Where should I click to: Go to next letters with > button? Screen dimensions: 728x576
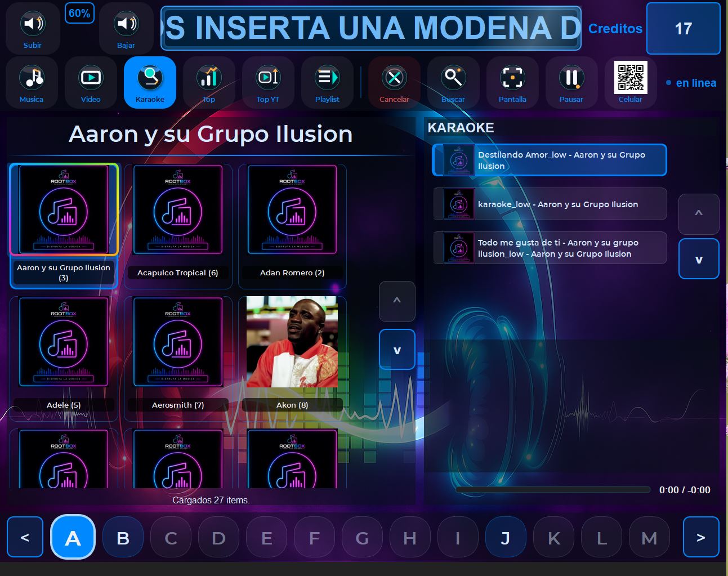click(701, 538)
